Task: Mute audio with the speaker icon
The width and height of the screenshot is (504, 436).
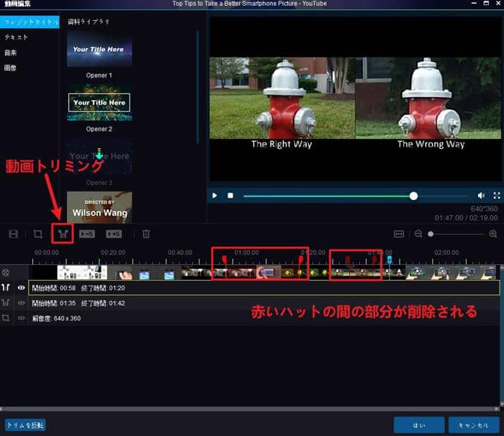Action: pyautogui.click(x=481, y=196)
